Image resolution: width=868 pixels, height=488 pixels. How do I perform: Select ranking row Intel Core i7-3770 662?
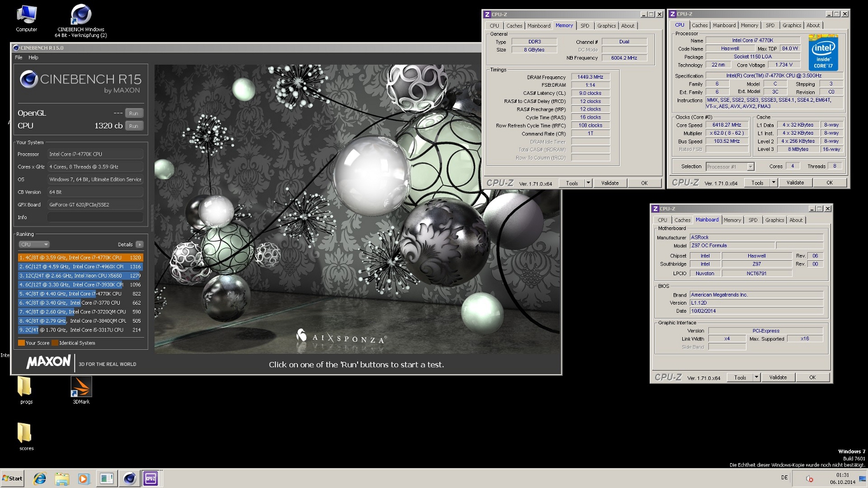click(x=80, y=302)
